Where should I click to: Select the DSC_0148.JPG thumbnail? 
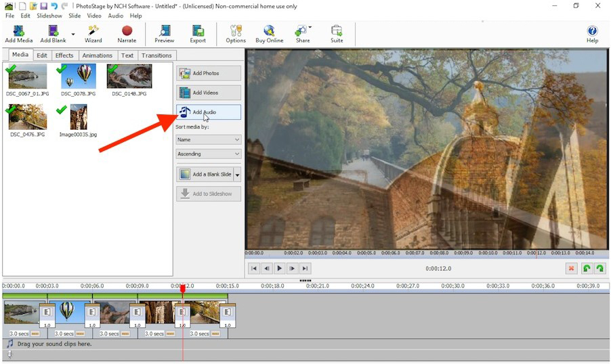point(129,76)
